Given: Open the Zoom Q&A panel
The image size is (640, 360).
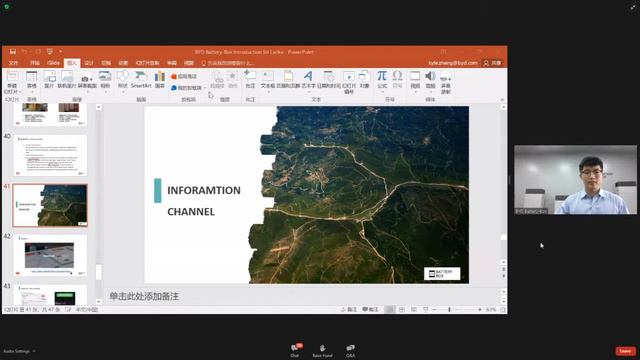Looking at the screenshot, I should [350, 350].
